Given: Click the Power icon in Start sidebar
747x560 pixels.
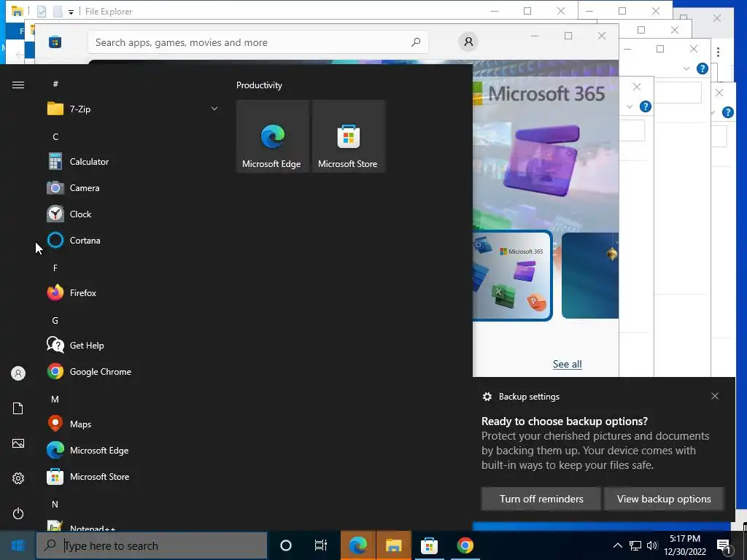Looking at the screenshot, I should pyautogui.click(x=18, y=513).
